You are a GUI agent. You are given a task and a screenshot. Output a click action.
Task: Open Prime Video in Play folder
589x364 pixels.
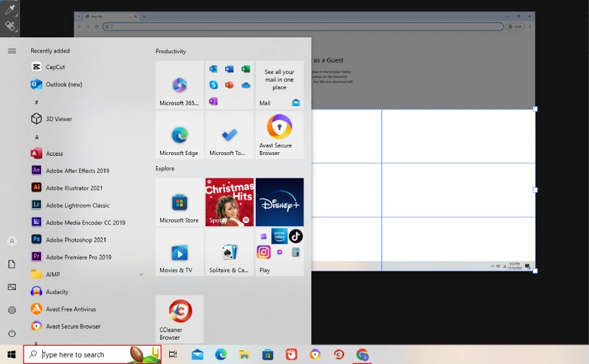click(x=279, y=236)
